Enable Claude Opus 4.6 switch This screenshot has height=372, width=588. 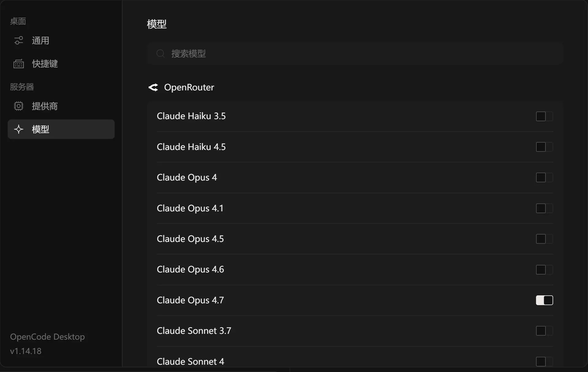(x=544, y=270)
